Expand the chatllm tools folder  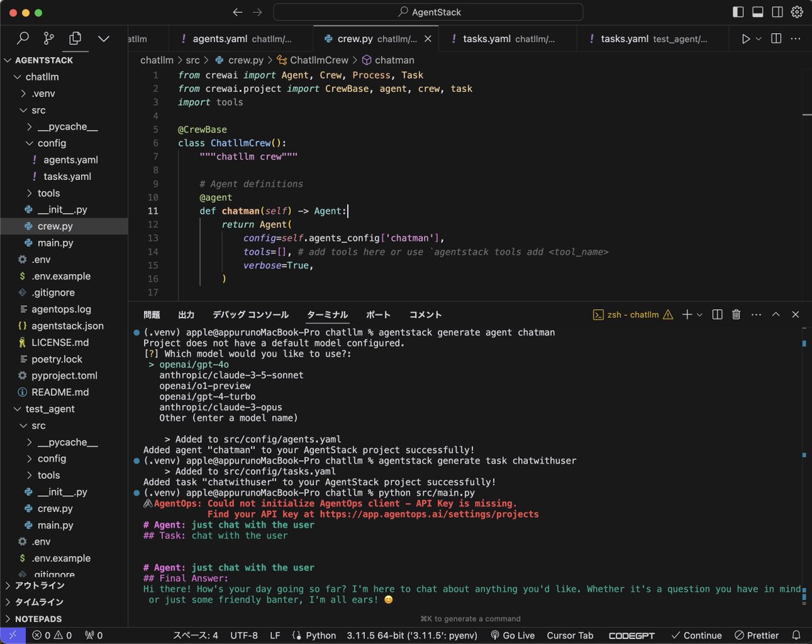coord(49,193)
